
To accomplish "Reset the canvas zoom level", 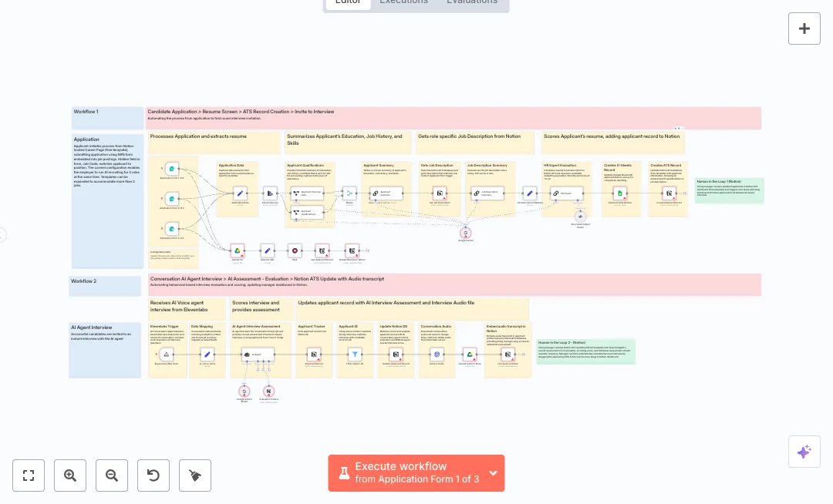I will (x=153, y=475).
